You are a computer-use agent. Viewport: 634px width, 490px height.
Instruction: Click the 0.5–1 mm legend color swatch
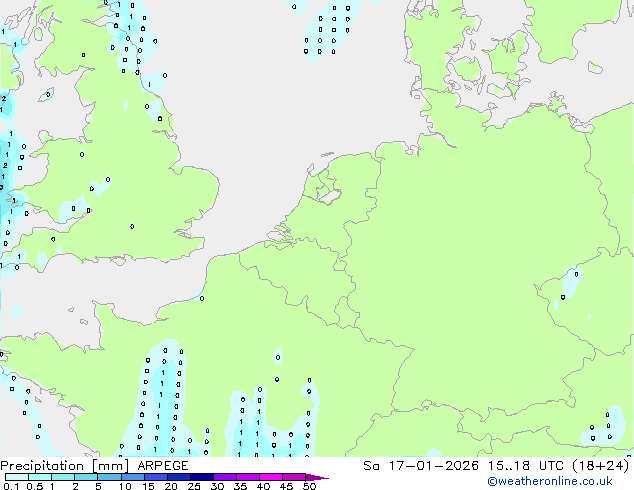pos(40,477)
